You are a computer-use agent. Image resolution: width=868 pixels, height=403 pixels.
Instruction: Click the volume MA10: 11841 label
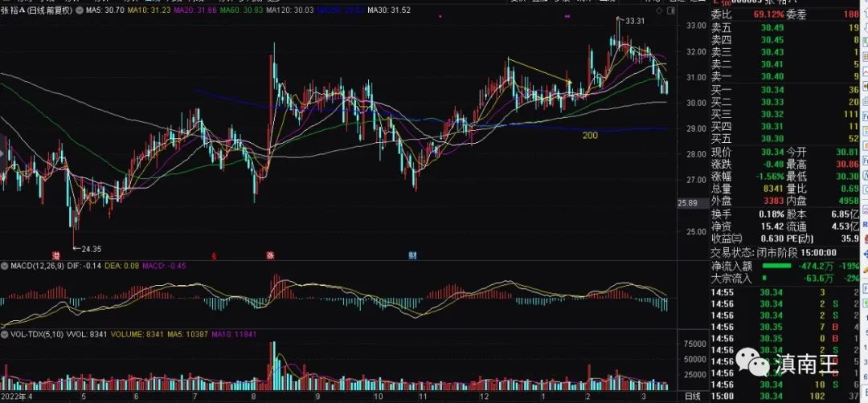click(235, 335)
